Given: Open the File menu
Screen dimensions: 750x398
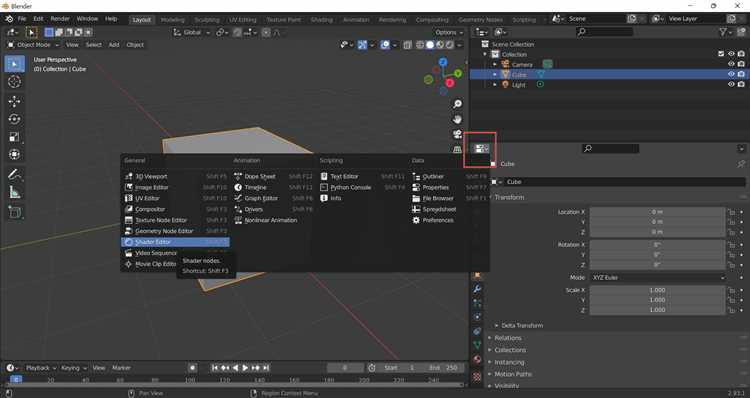Looking at the screenshot, I should click(x=22, y=19).
